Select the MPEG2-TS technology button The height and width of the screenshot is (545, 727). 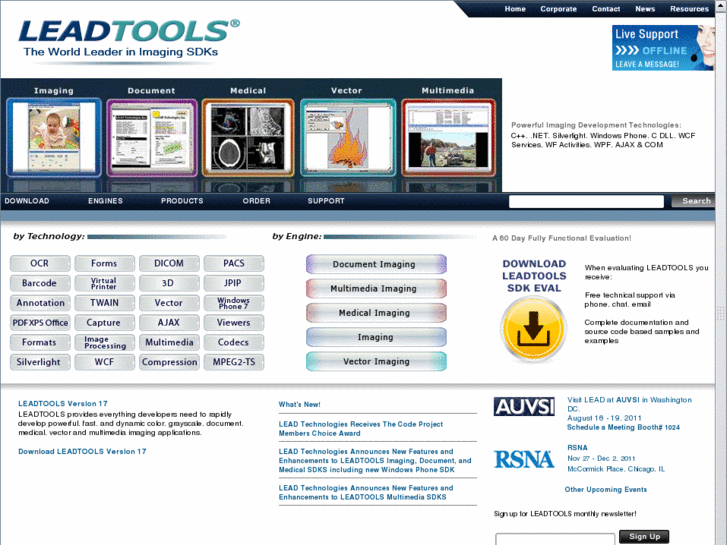point(234,362)
